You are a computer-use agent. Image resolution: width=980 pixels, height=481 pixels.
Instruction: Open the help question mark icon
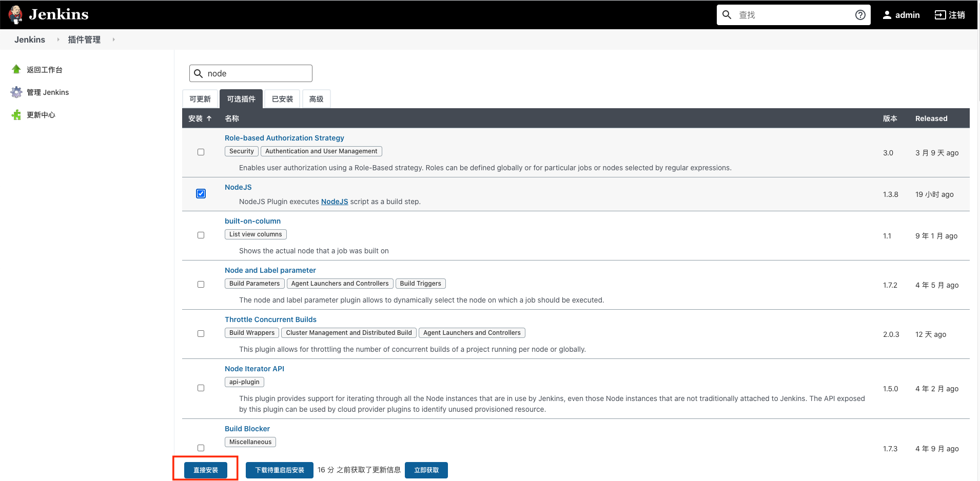859,15
